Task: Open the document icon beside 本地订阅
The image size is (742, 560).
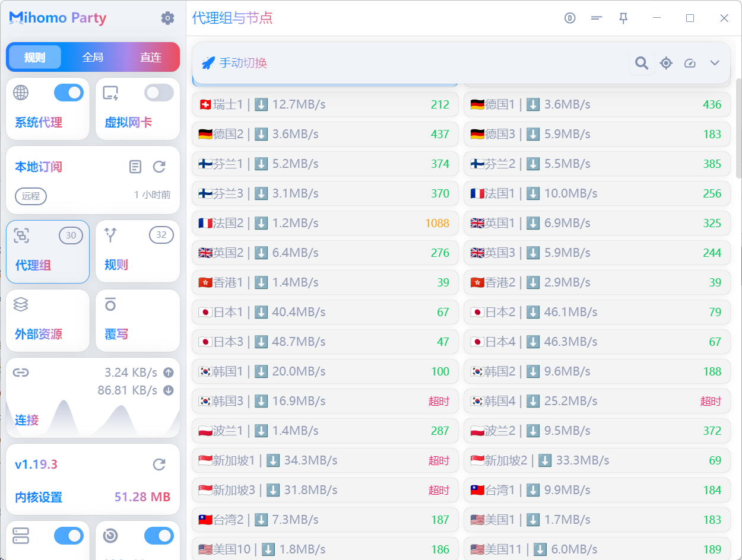Action: point(136,167)
